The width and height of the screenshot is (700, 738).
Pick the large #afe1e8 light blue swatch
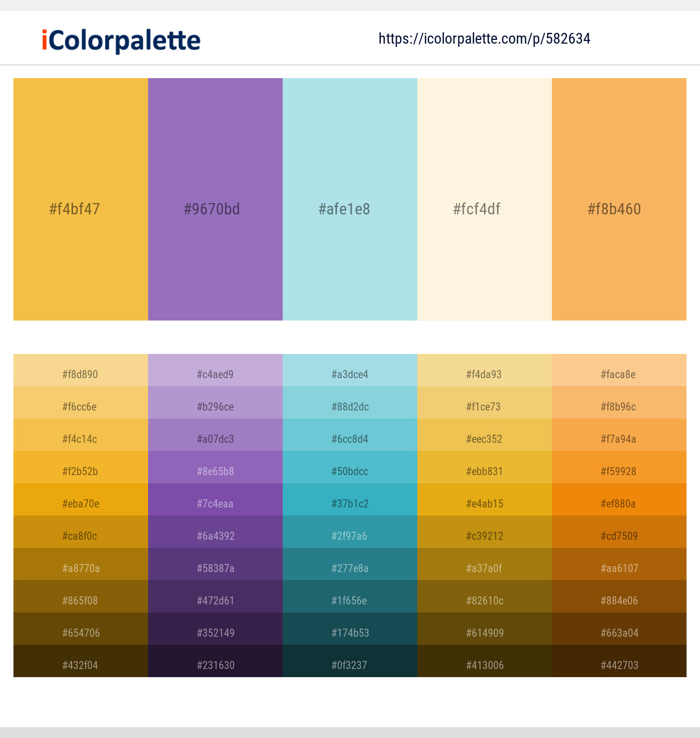tap(350, 199)
